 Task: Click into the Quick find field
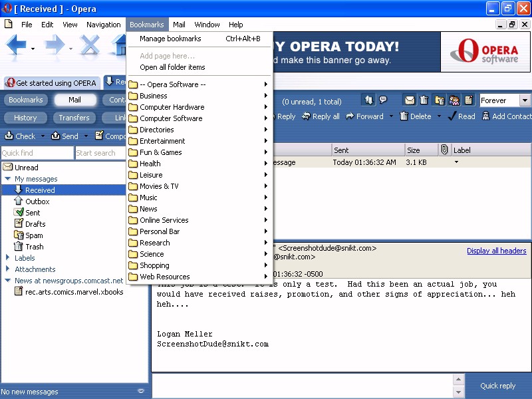pyautogui.click(x=37, y=153)
